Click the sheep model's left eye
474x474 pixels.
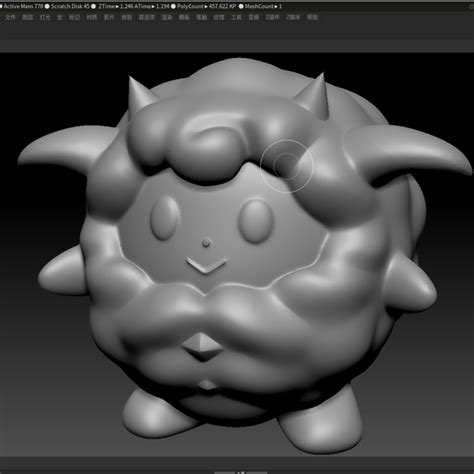tap(164, 218)
